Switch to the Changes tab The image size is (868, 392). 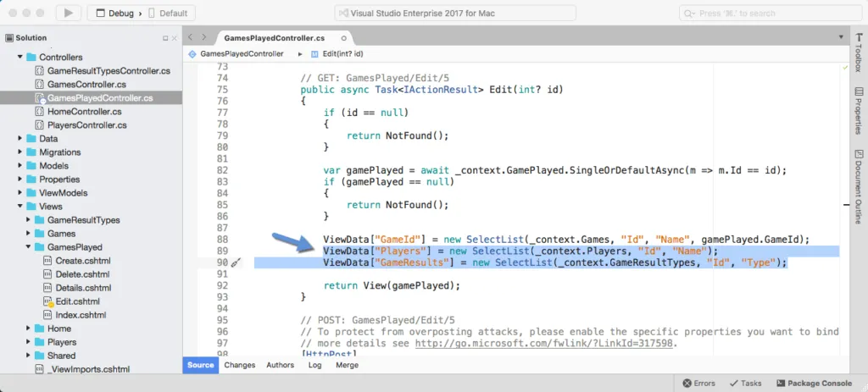[x=240, y=365]
